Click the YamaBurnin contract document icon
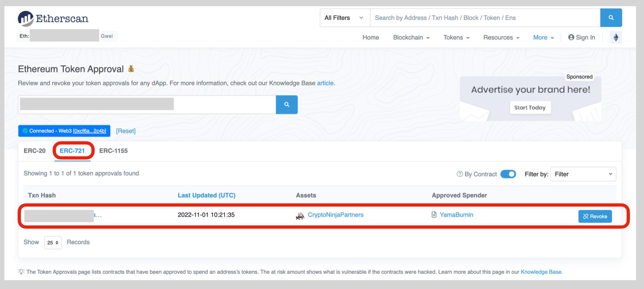Viewport: 644px width, 289px height. (434, 215)
